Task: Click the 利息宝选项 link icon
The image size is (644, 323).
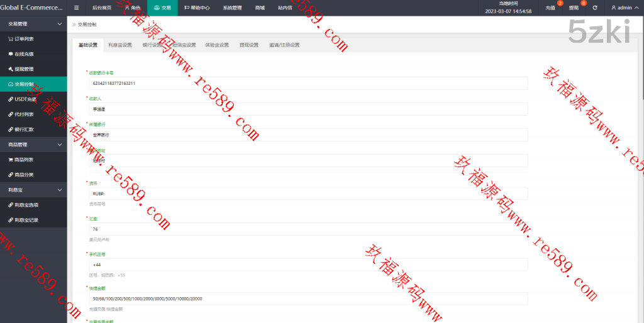Action: pos(11,205)
